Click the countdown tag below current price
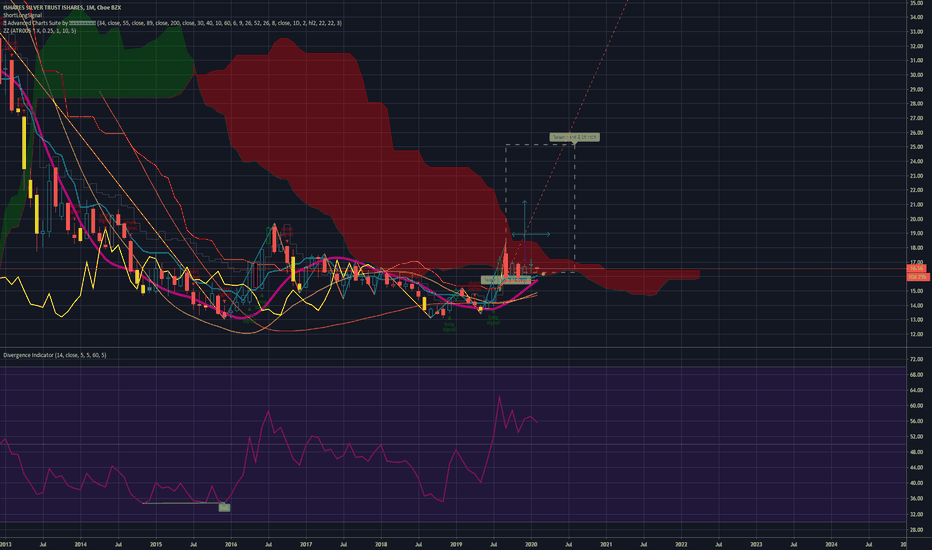Screen dimensions: 932x550 [919, 277]
